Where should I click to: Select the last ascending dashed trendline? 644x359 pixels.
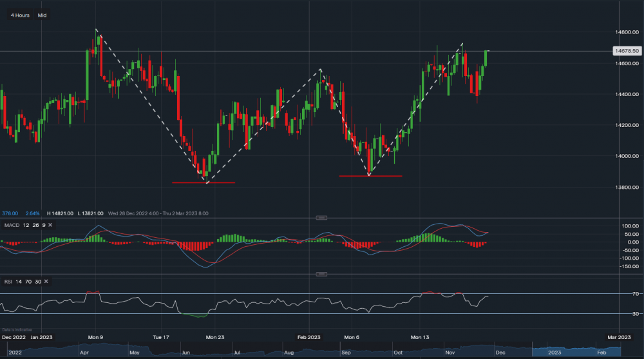point(415,110)
